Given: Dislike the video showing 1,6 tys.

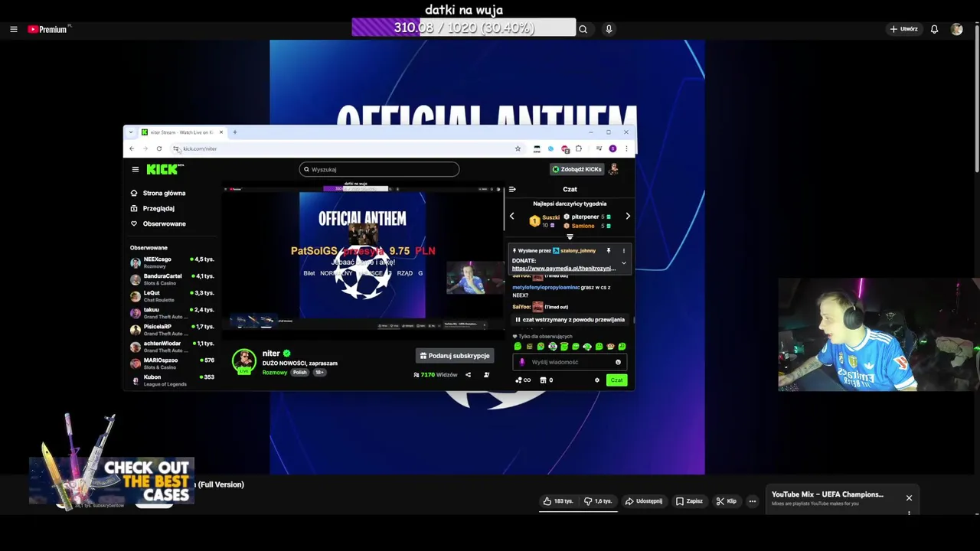Looking at the screenshot, I should [598, 501].
